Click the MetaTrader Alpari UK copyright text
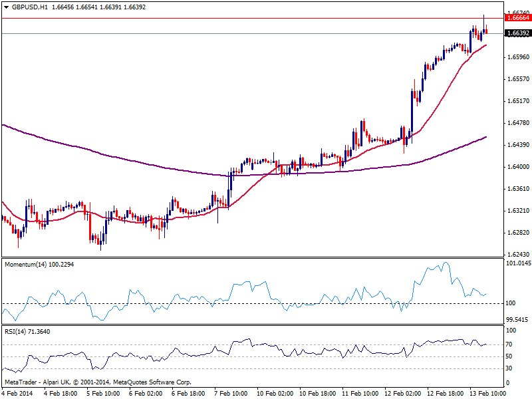 pos(98,382)
